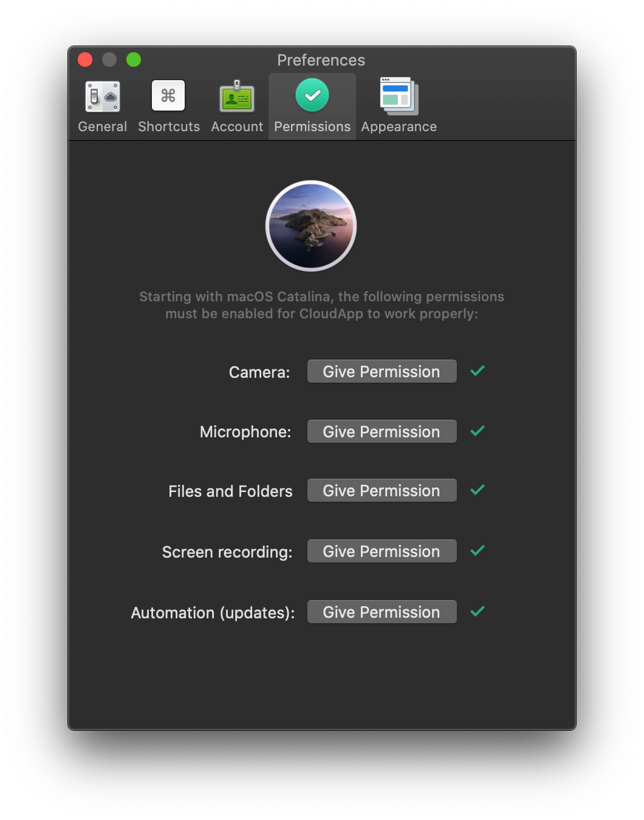Select the Permissions green checkmark icon

(312, 95)
